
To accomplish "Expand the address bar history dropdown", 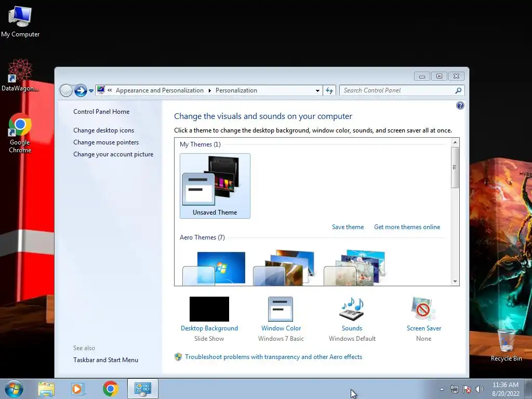I will 317,90.
